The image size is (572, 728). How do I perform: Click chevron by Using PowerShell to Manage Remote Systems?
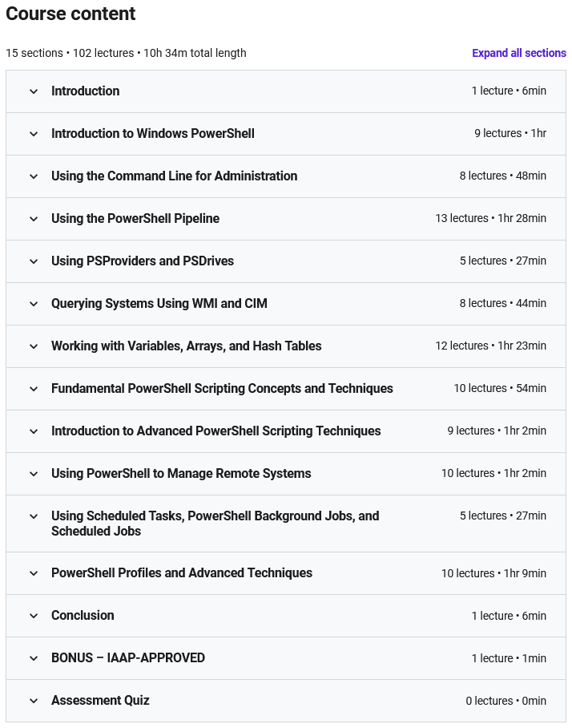[34, 474]
